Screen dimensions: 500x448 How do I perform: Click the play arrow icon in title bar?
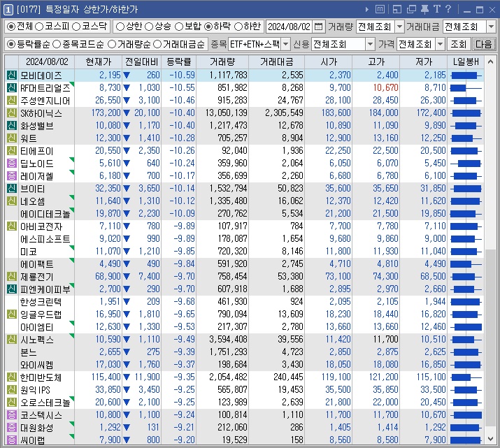(x=366, y=10)
